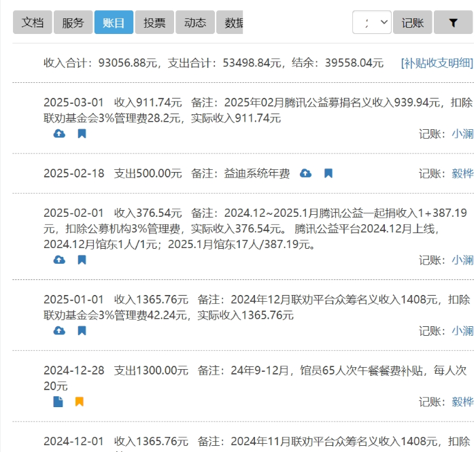Image resolution: width=476 pixels, height=452 pixels.
Task: Open the dropdown next to 记账 button
Action: tap(371, 22)
